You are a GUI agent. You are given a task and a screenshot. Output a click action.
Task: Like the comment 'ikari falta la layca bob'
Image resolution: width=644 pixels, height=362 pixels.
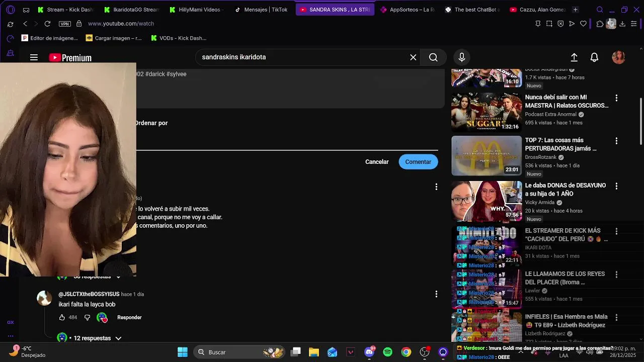click(62, 317)
